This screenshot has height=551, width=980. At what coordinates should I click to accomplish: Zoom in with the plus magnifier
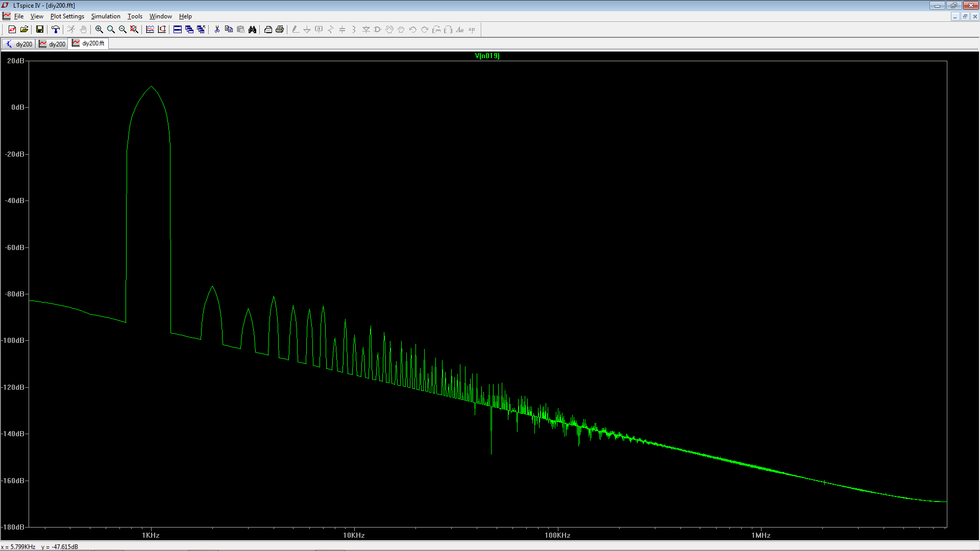coord(99,30)
